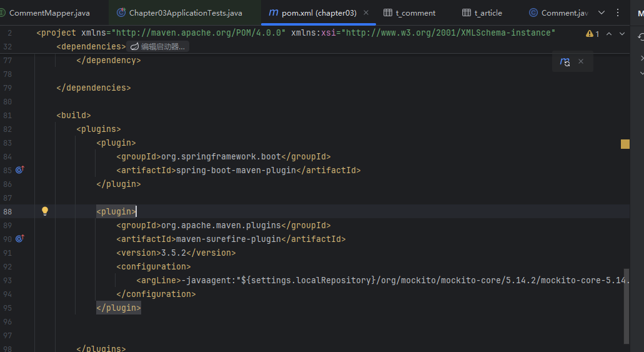Click the sticky <project xmlns> header line

tap(295, 33)
